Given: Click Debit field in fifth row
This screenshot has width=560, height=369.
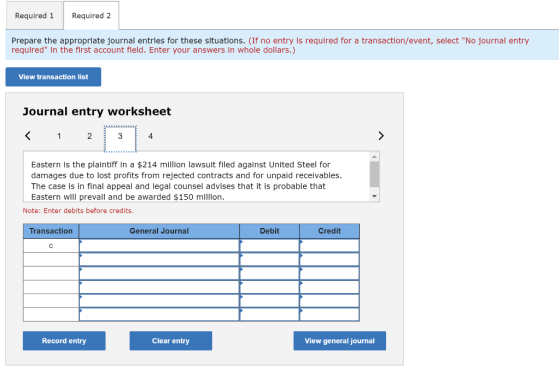Looking at the screenshot, I should click(x=270, y=301).
